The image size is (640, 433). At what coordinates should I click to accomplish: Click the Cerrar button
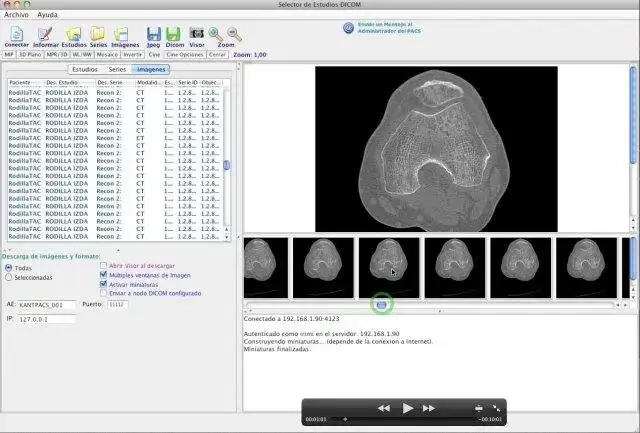(x=217, y=55)
